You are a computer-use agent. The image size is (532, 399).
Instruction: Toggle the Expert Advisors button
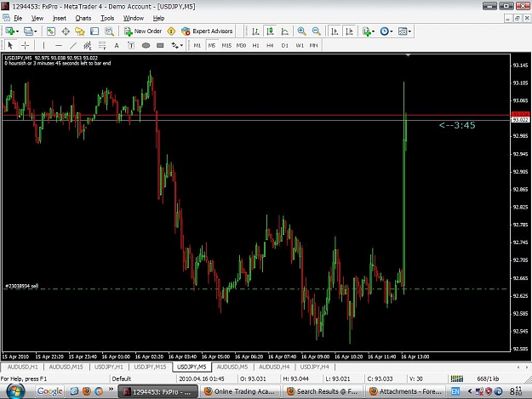(x=207, y=31)
